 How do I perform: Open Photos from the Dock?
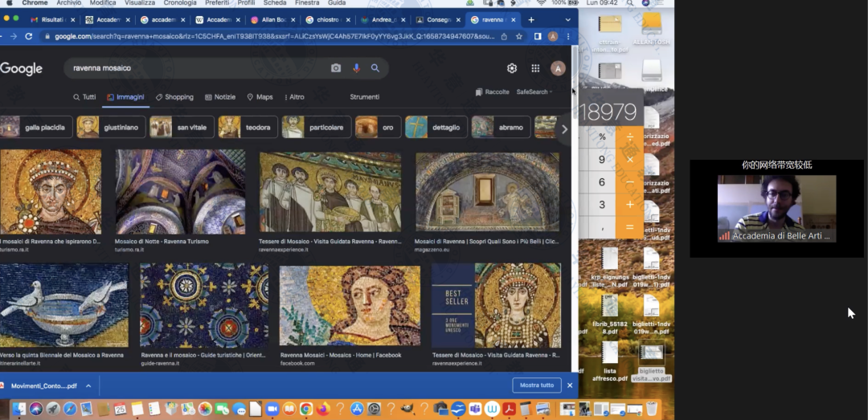coord(206,409)
